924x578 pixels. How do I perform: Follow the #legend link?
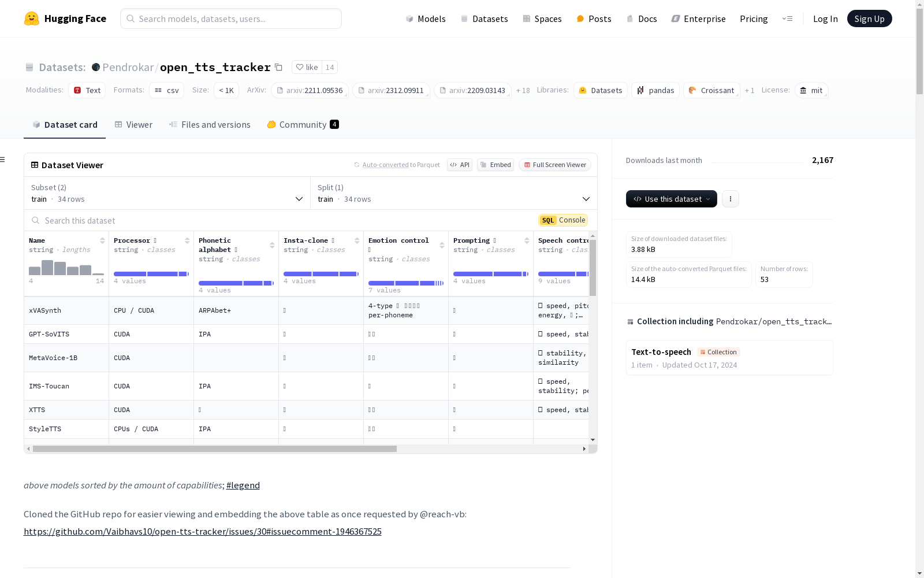tap(243, 486)
